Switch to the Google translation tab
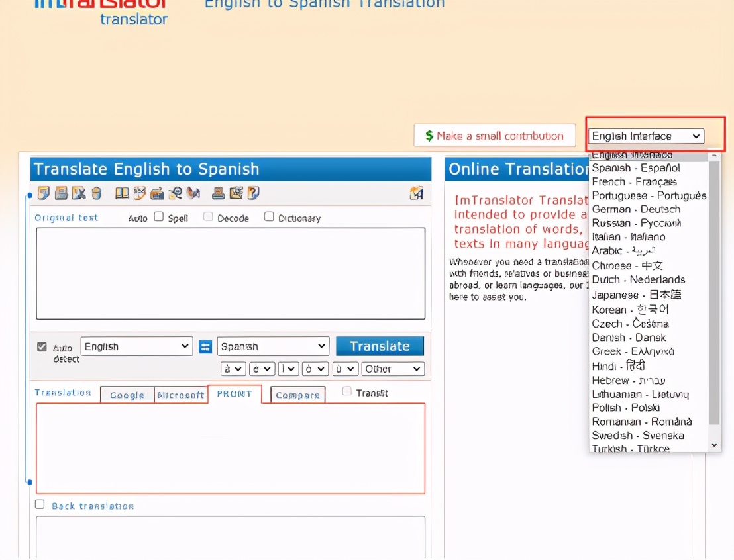The height and width of the screenshot is (560, 734). [x=127, y=395]
